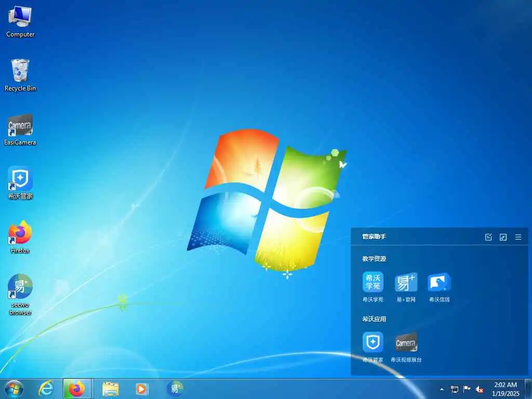Image resolution: width=532 pixels, height=399 pixels.
Task: Open 易+官网 in the assistant panel
Action: tap(406, 287)
